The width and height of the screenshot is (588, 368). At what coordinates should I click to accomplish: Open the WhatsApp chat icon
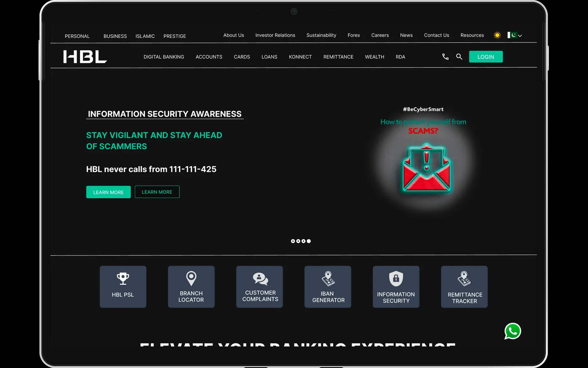tap(513, 331)
